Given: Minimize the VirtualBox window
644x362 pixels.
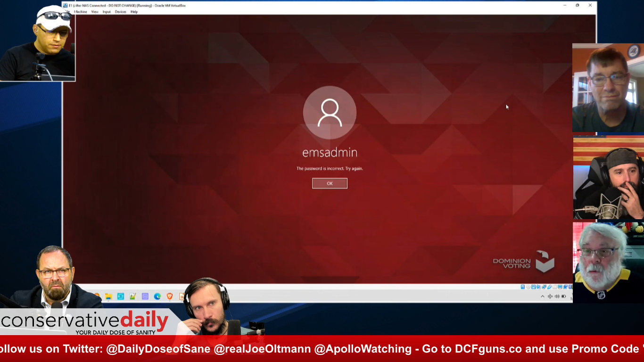Looking at the screenshot, I should click(565, 5).
